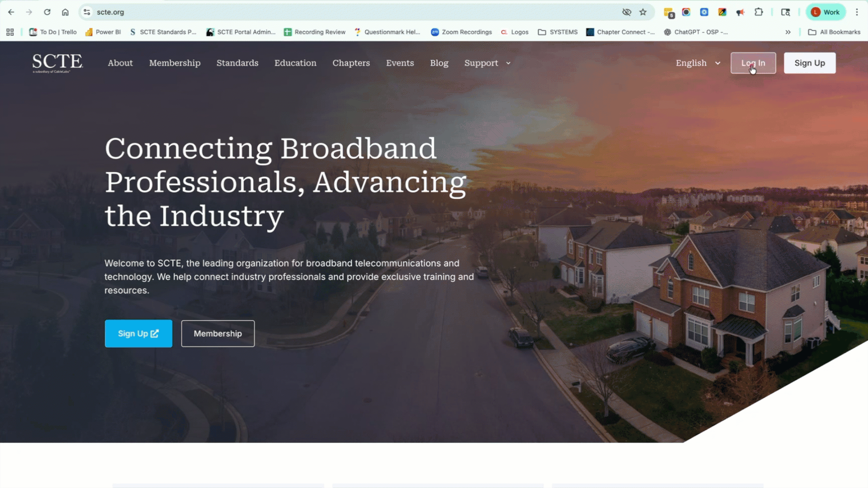The width and height of the screenshot is (868, 488).
Task: Click the site information icon in address bar
Action: point(87,12)
